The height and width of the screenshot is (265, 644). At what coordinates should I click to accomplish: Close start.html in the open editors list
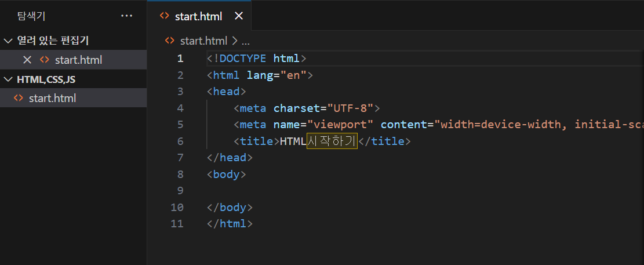click(x=27, y=60)
